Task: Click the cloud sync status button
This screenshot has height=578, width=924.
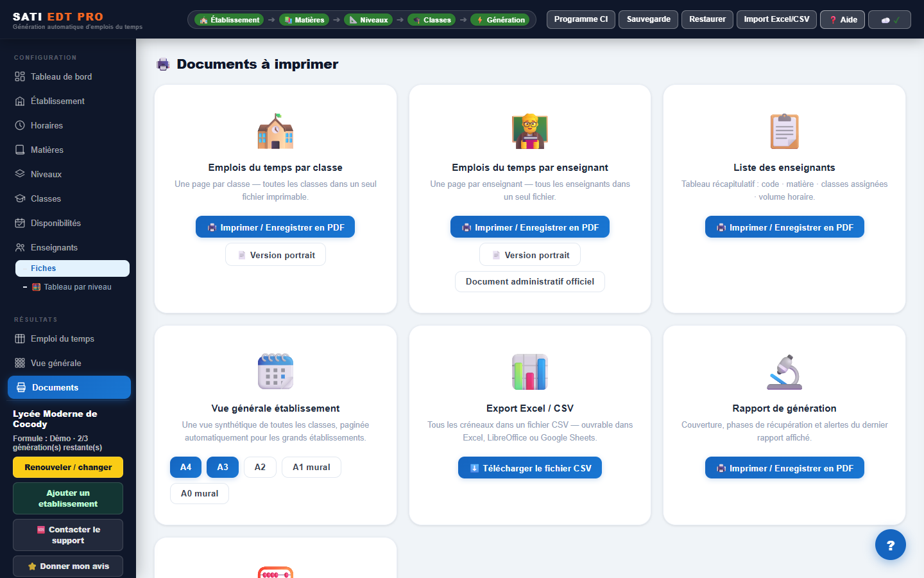Action: tap(889, 19)
